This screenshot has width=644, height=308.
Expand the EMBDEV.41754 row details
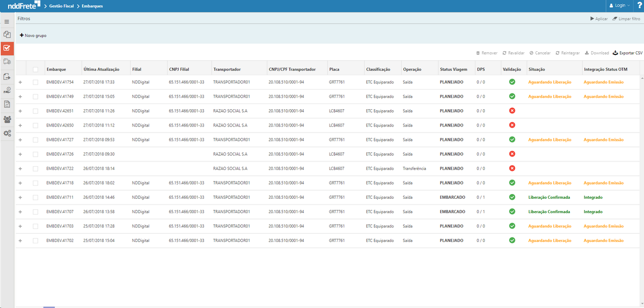(x=20, y=82)
